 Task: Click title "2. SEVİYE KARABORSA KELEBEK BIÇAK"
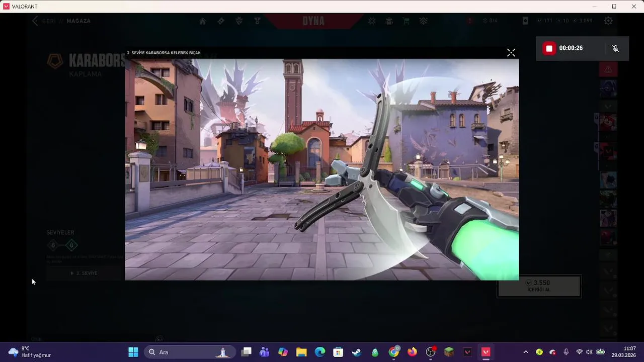click(x=164, y=53)
